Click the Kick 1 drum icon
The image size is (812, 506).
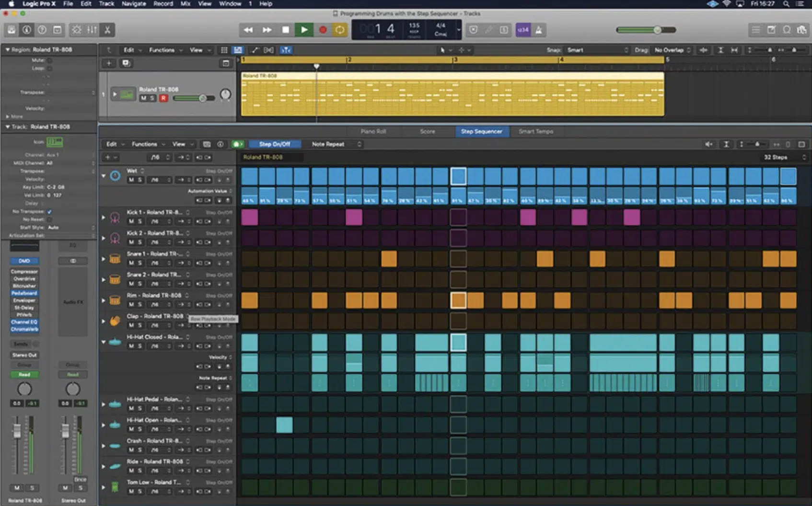coord(115,218)
